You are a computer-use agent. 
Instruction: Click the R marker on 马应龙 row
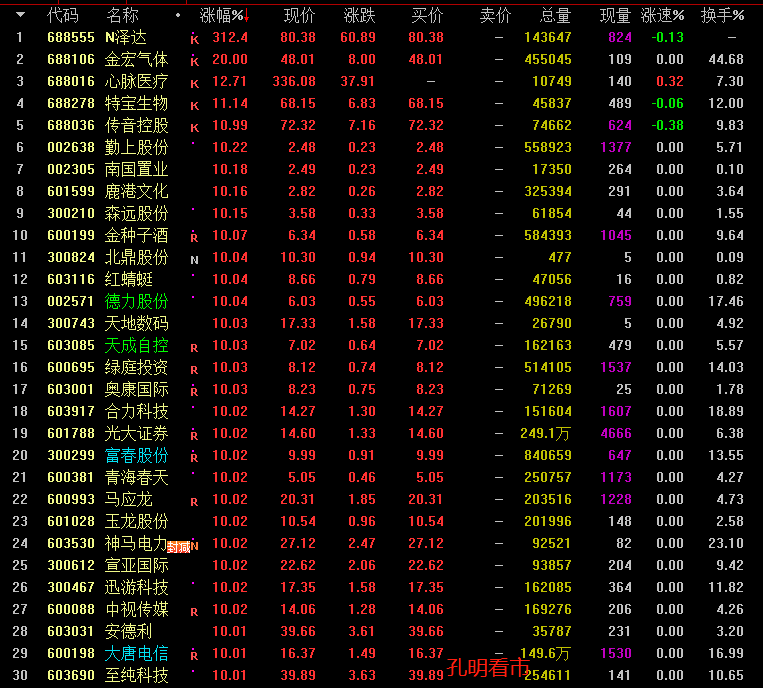click(194, 502)
